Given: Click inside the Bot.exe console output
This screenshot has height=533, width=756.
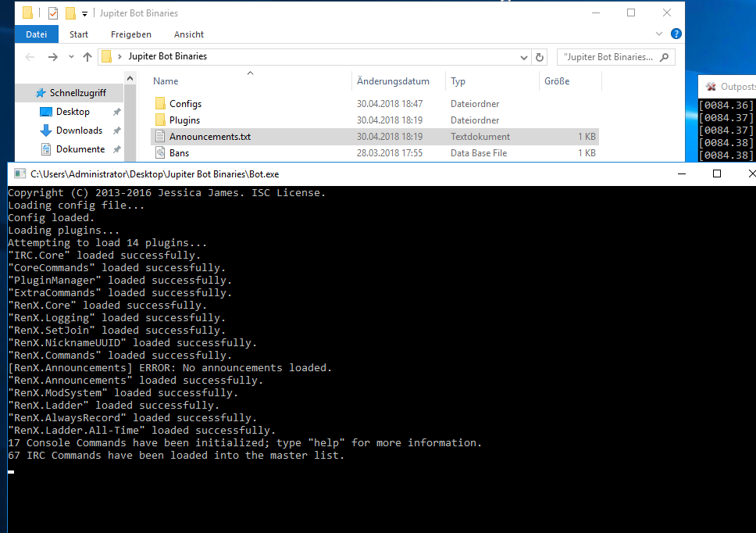Looking at the screenshot, I should click(381, 360).
